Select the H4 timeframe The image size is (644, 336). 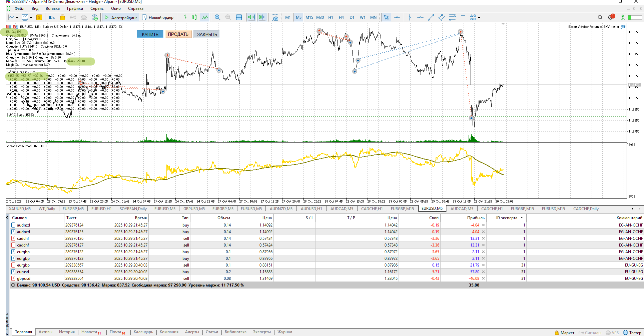pyautogui.click(x=341, y=17)
